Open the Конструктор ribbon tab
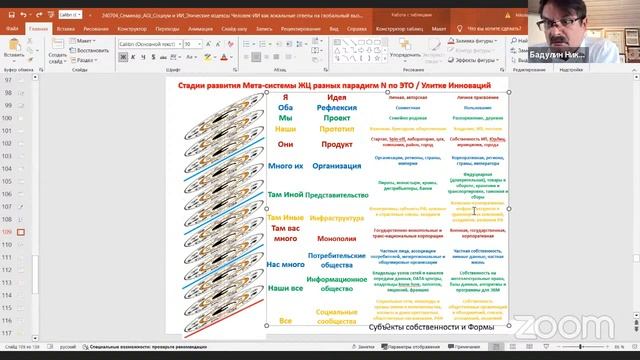Viewport: 640px width, 360px height. 132,29
